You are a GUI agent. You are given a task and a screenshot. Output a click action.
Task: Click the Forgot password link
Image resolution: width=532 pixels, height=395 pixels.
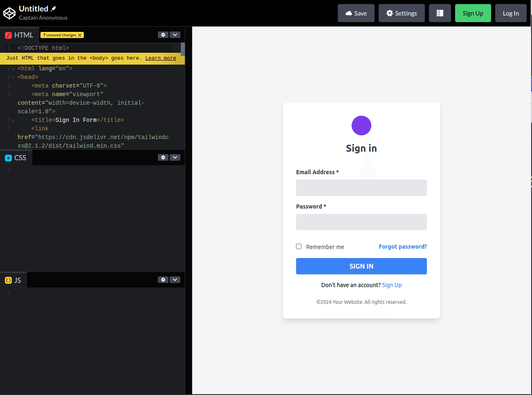coord(403,246)
